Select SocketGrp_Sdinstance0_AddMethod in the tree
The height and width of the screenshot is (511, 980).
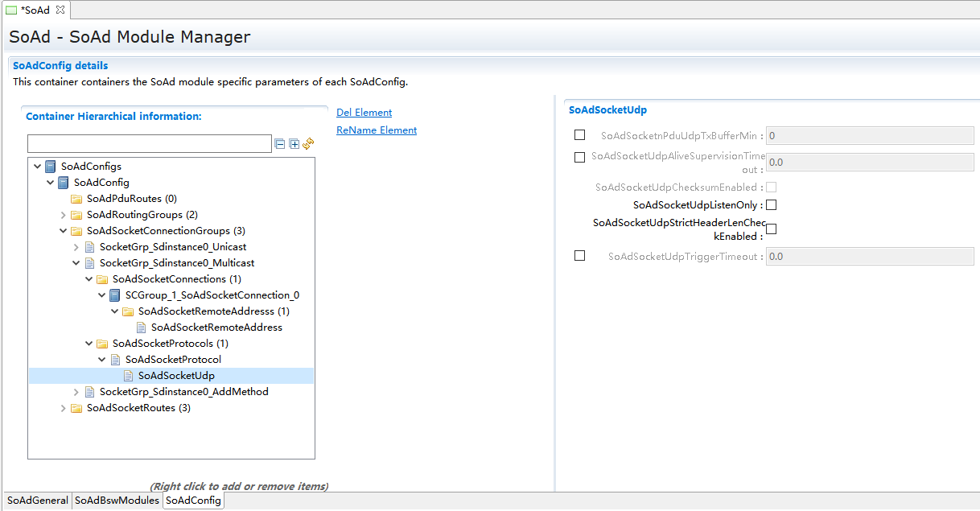tap(183, 392)
